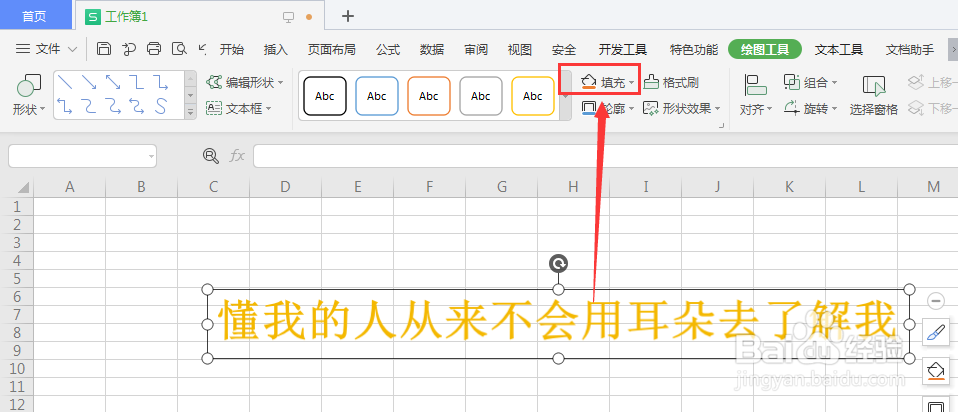Open the 编辑形状 dropdown
This screenshot has width=958, height=412.
[246, 82]
